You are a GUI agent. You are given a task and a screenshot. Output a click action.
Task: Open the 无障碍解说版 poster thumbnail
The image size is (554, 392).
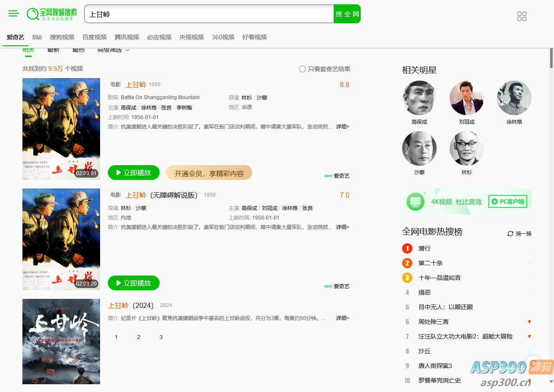[61, 239]
